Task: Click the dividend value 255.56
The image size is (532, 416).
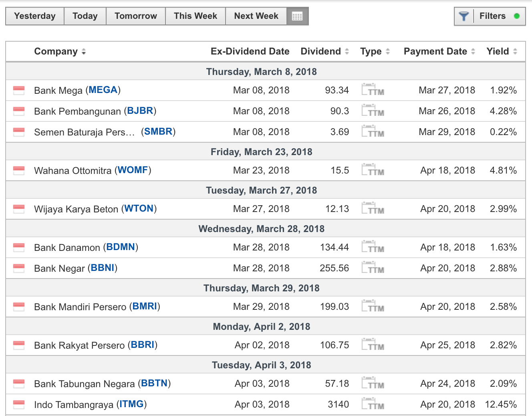Action: coord(335,268)
